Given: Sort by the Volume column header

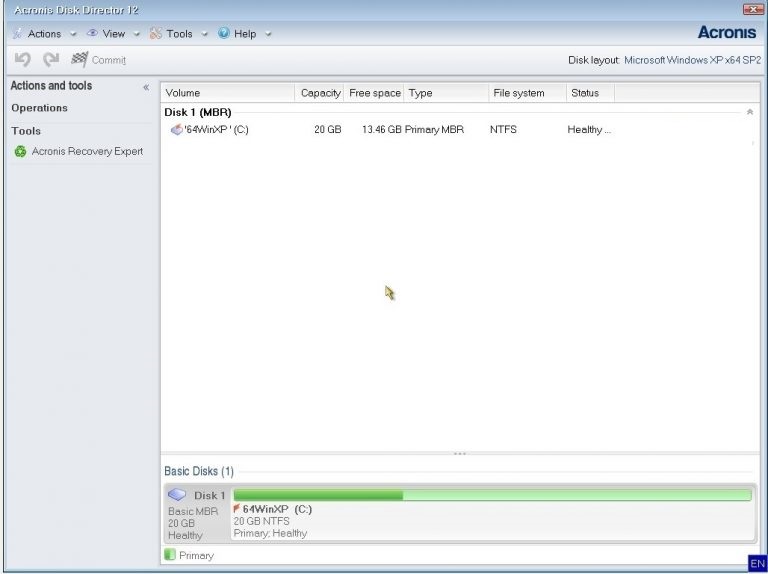Looking at the screenshot, I should (228, 93).
